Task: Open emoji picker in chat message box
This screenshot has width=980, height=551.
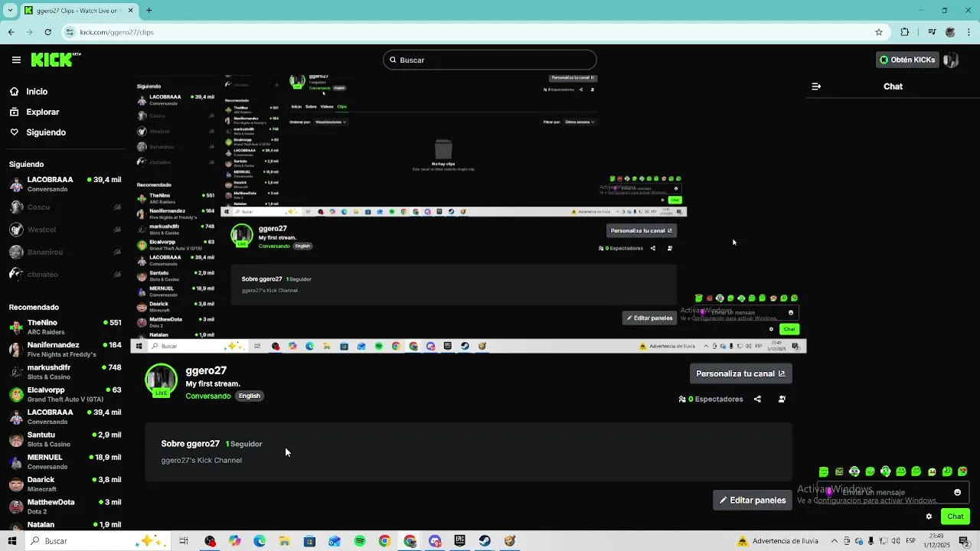Action: pyautogui.click(x=957, y=493)
